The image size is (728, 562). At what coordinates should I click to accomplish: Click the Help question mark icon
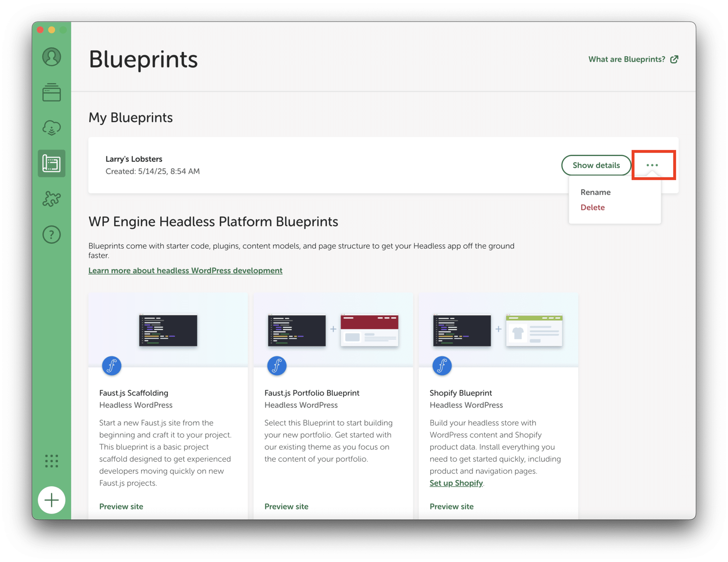pos(52,234)
